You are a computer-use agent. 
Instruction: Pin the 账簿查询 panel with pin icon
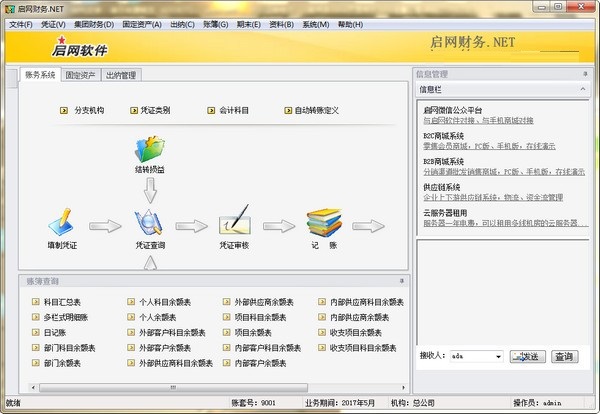click(x=401, y=281)
